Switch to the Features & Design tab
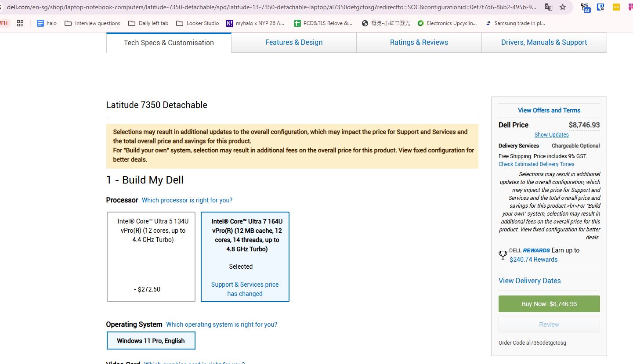Screen dimensions: 633x364 (x=293, y=43)
